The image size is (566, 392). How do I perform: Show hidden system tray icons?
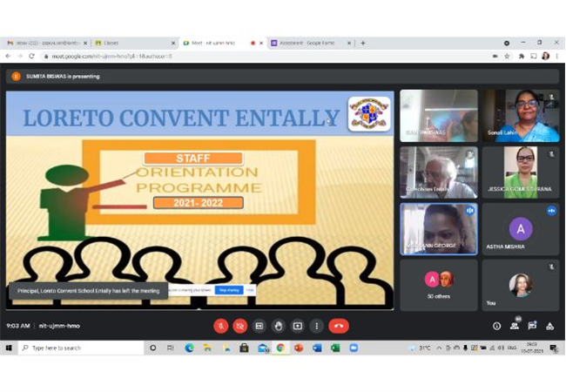coord(439,348)
